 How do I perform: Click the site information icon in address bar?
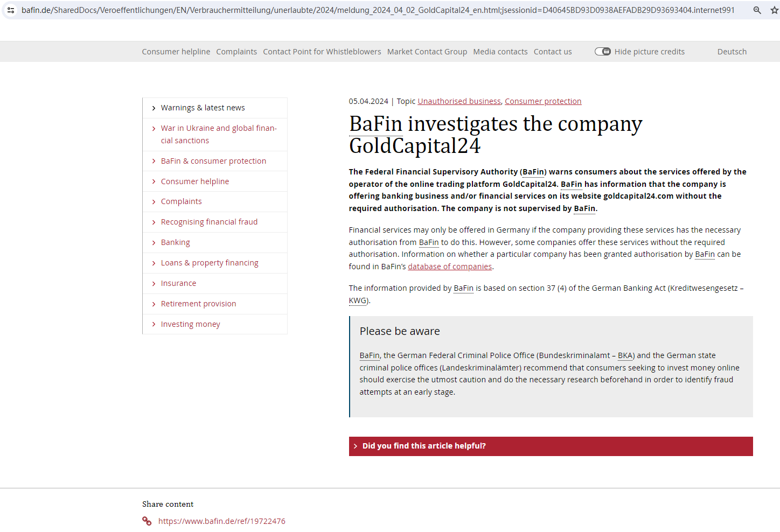click(x=11, y=10)
